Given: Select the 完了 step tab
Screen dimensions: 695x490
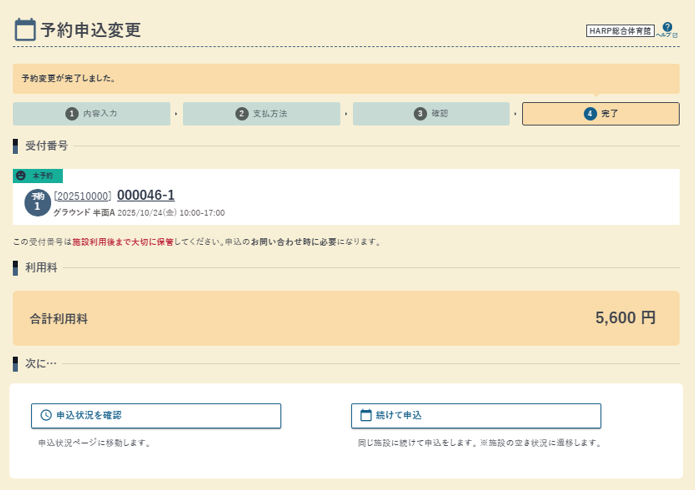Looking at the screenshot, I should click(600, 114).
